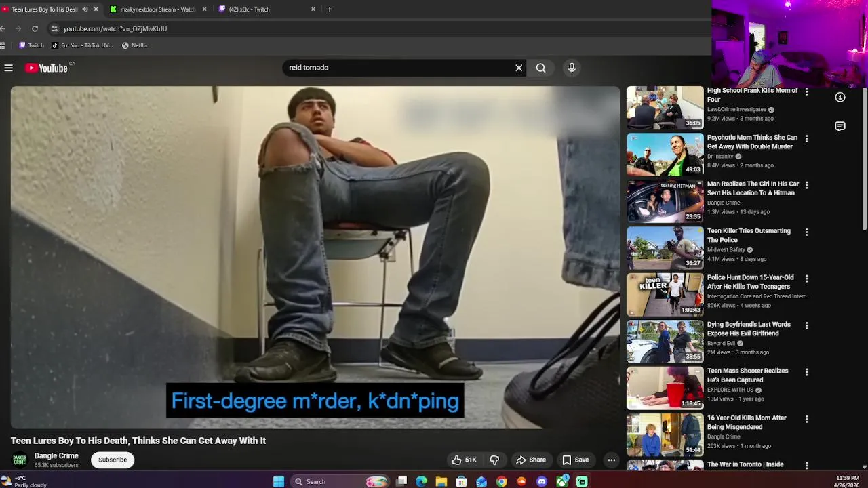The height and width of the screenshot is (488, 868).
Task: Launch Microsoft Edge from taskbar
Action: [x=421, y=481]
